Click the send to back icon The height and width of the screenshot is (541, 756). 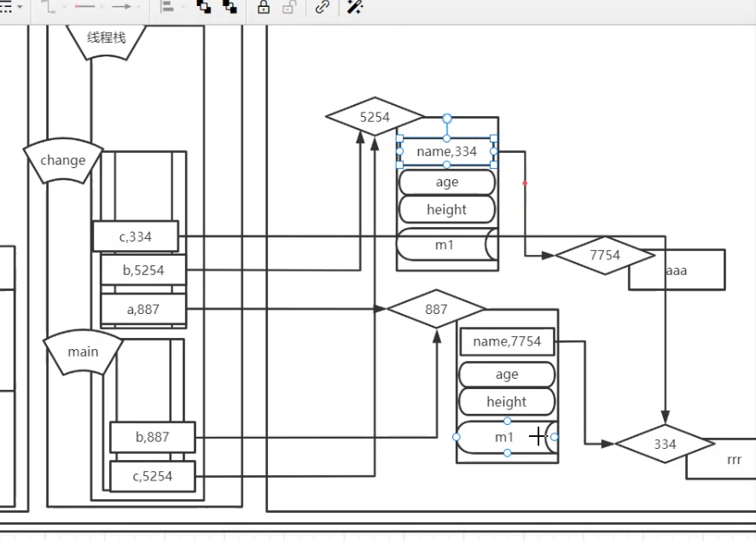(230, 7)
